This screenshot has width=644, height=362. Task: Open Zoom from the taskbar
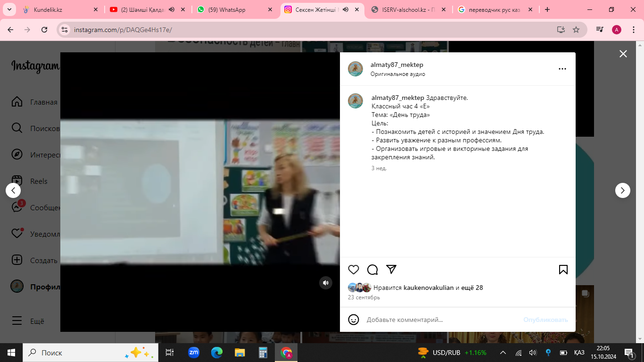coord(193,353)
